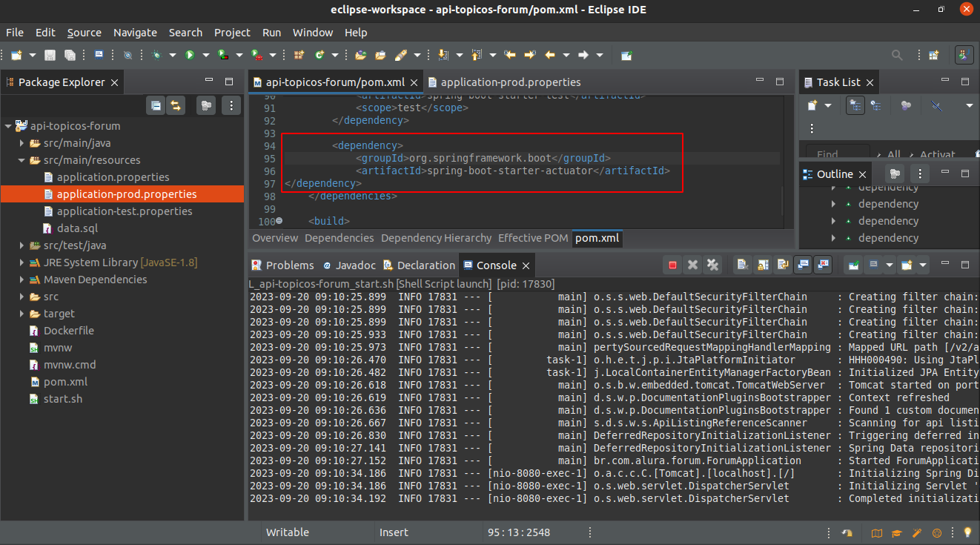This screenshot has width=980, height=545.
Task: Click the Open Type toolbar icon
Action: [361, 55]
